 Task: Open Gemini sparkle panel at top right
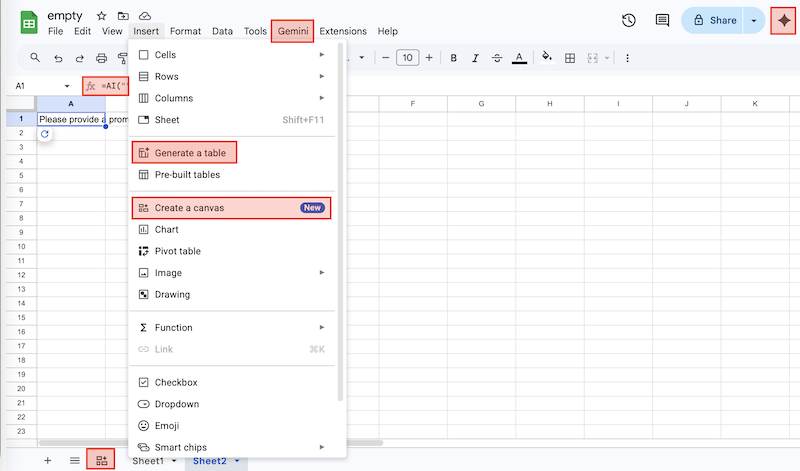tap(783, 20)
